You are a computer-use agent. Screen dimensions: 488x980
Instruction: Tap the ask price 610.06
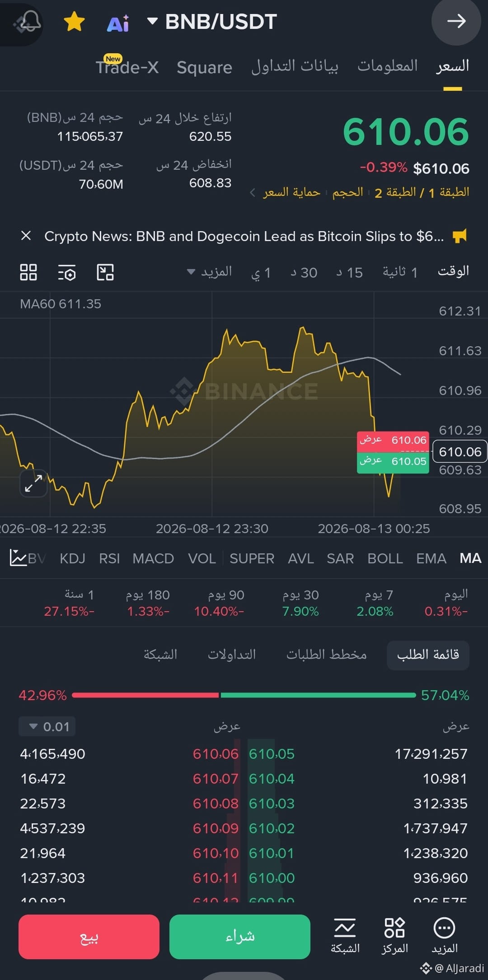point(216,753)
